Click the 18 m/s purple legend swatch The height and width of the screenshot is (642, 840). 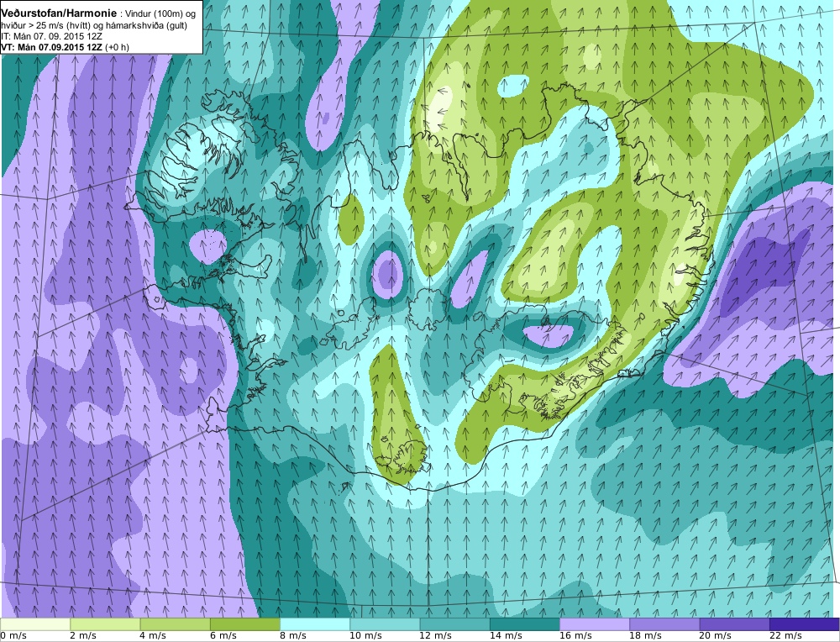click(x=664, y=624)
